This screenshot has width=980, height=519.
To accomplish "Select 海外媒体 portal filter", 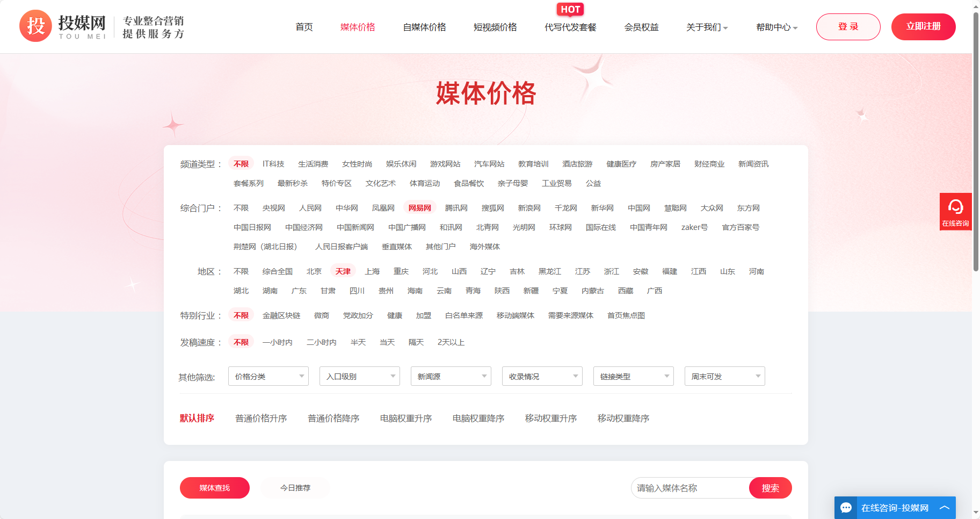I will [484, 247].
